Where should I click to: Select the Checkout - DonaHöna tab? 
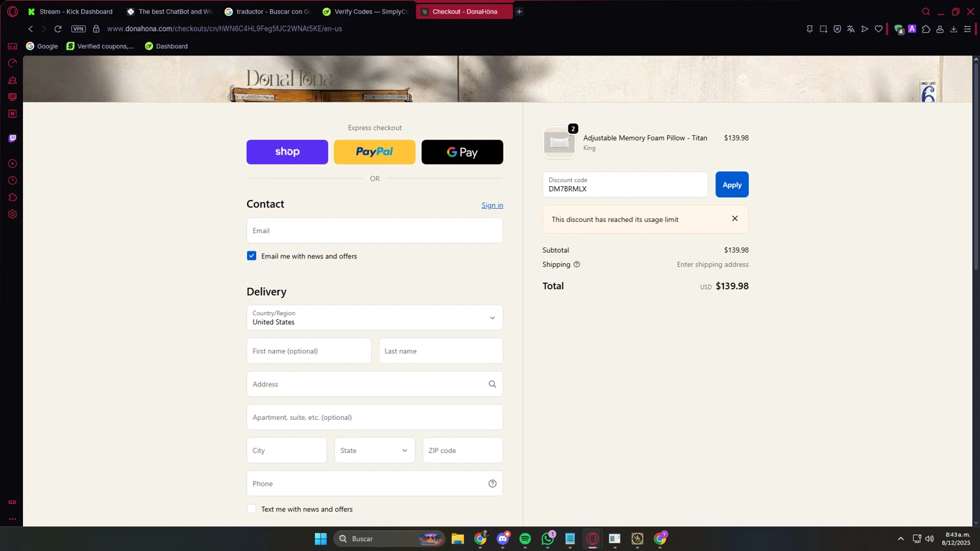[465, 12]
